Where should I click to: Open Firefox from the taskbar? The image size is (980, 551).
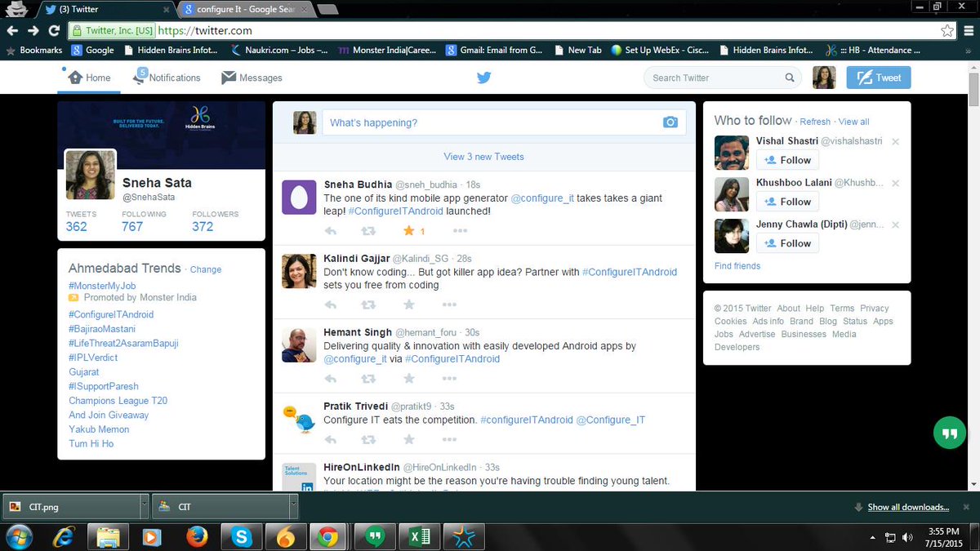click(196, 536)
